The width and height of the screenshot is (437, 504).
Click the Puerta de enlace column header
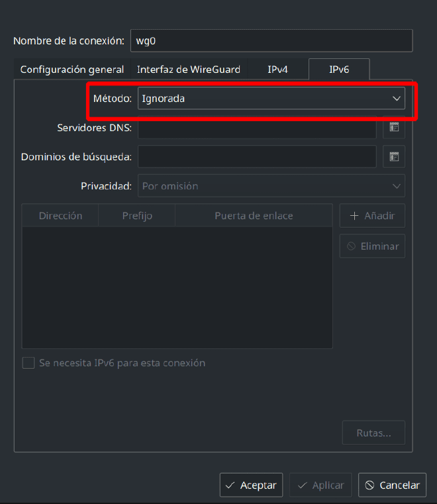point(254,215)
